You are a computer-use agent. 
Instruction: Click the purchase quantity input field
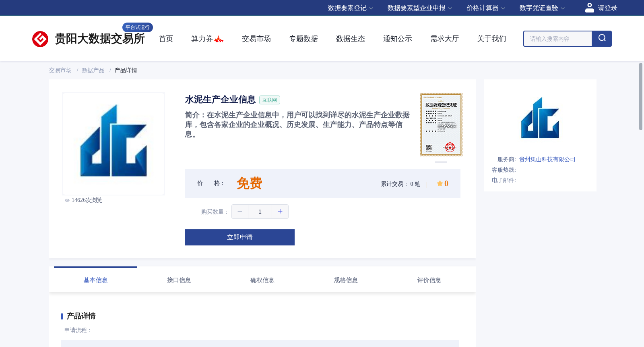pos(260,212)
